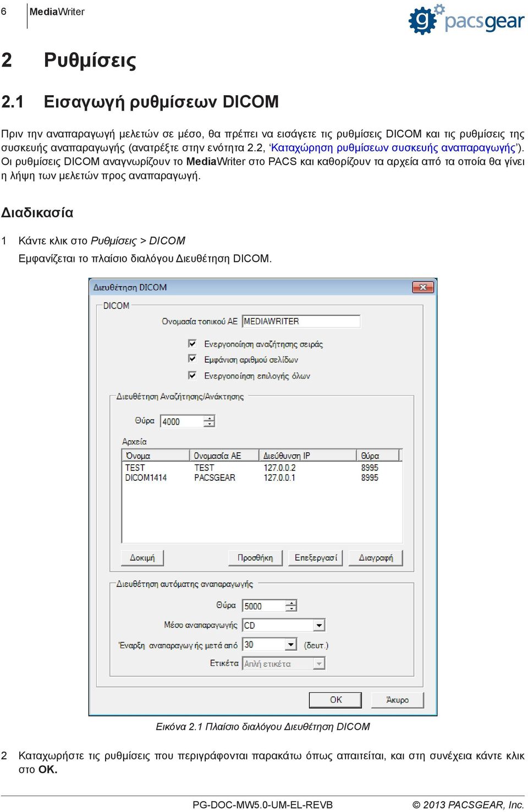Close the Διευθέτηση DICOM dialog
This screenshot has height=812, width=528.
point(423,287)
